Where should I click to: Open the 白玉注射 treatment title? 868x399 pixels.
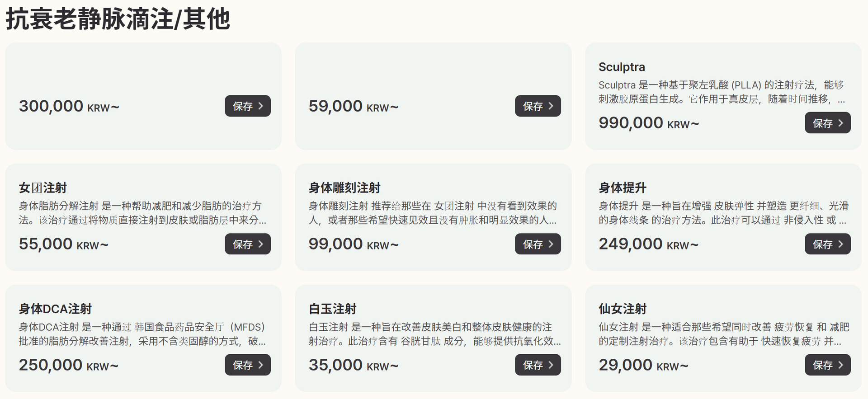click(x=332, y=309)
